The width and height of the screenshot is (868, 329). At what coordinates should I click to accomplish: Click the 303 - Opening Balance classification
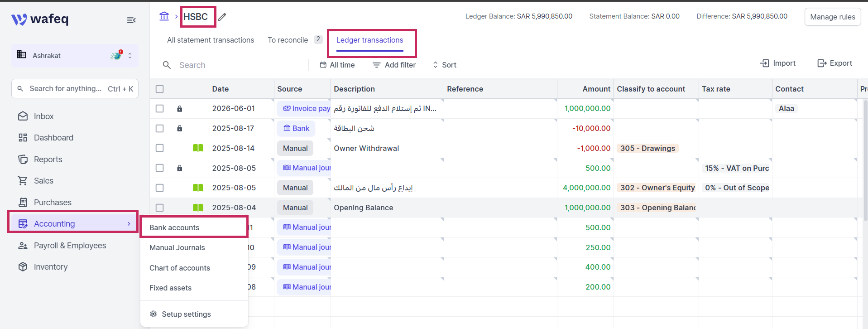pos(656,208)
